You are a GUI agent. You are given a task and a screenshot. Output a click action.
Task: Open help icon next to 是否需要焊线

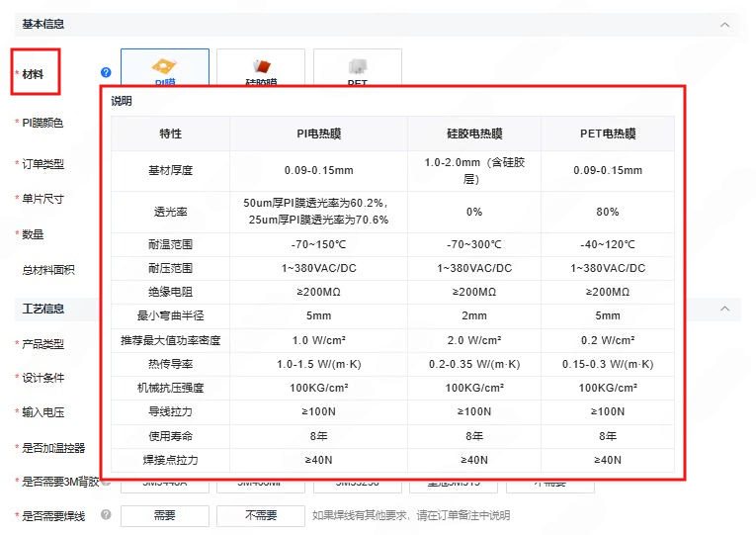106,515
